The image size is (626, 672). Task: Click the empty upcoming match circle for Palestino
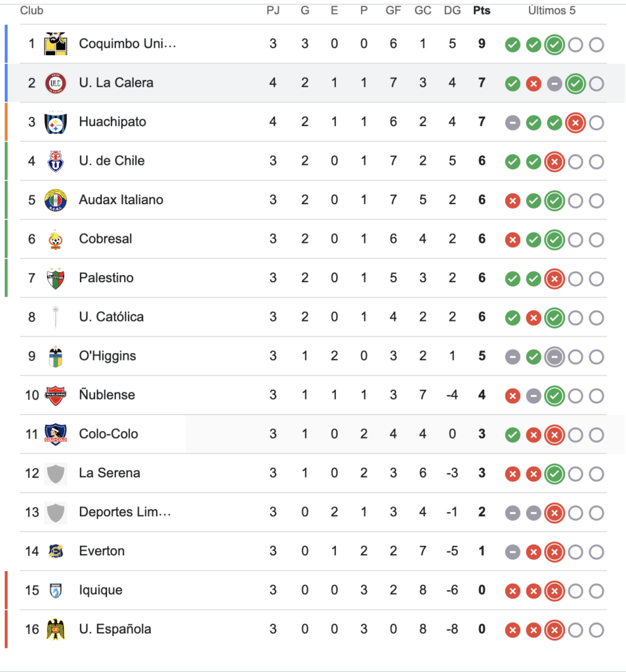pyautogui.click(x=575, y=278)
